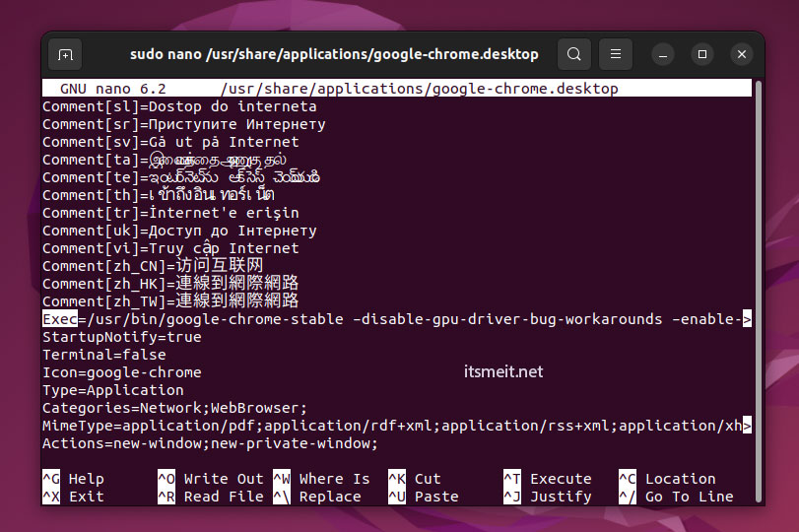Image resolution: width=799 pixels, height=532 pixels.
Task: Select the Icon=google-chrome line
Action: (x=121, y=372)
